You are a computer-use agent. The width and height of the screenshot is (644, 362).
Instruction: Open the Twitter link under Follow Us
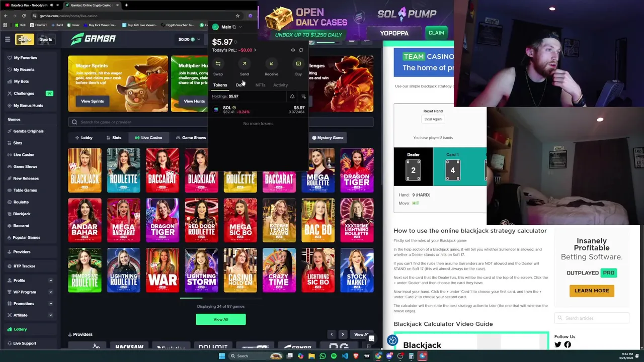click(557, 344)
